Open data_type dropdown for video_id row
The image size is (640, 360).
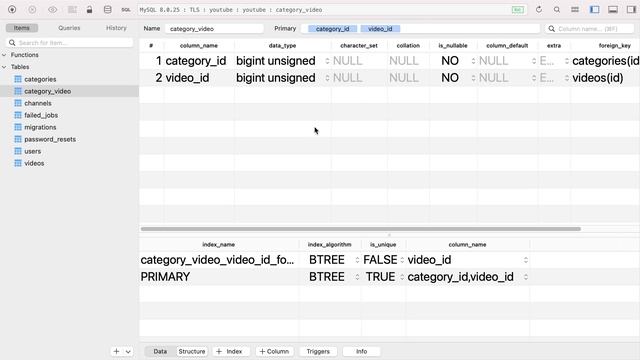point(327,78)
